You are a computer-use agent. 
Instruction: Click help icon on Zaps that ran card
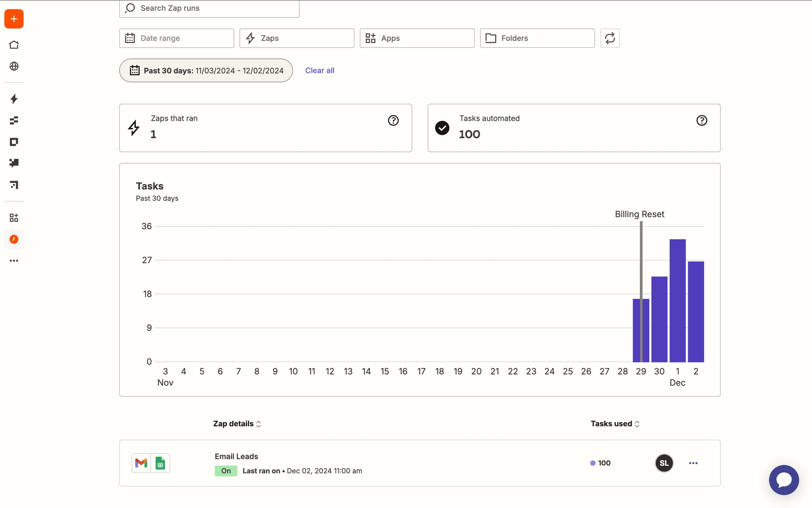coord(393,121)
